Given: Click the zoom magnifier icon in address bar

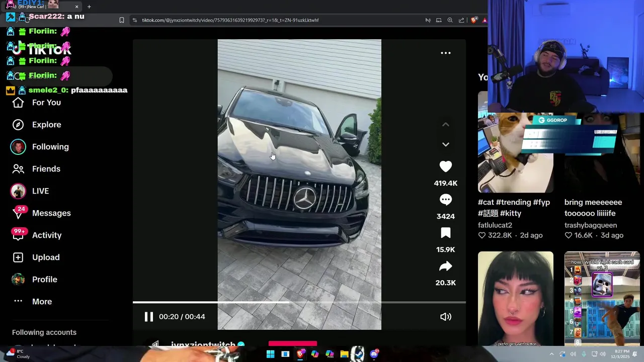Looking at the screenshot, I should click(x=450, y=20).
